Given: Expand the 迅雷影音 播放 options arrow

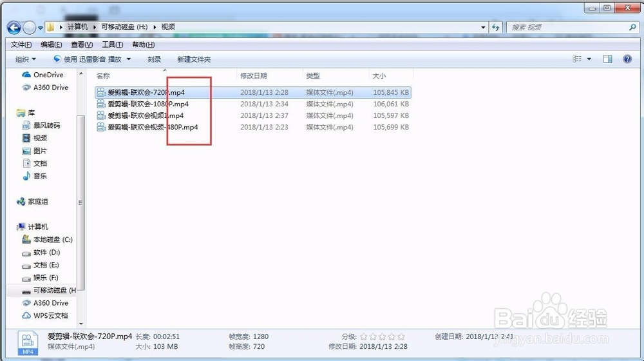Looking at the screenshot, I should coord(129,59).
